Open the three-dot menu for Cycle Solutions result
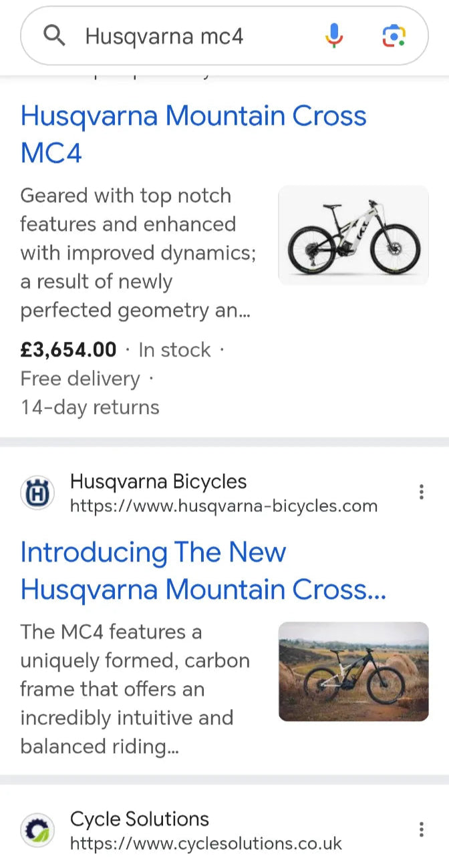449x868 pixels. coord(422,830)
